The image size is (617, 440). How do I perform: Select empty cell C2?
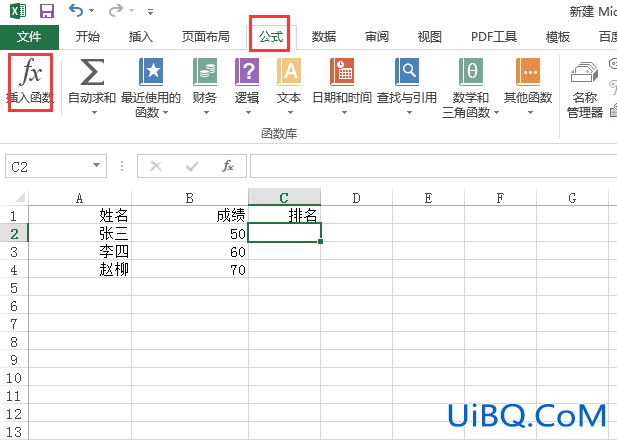[284, 233]
